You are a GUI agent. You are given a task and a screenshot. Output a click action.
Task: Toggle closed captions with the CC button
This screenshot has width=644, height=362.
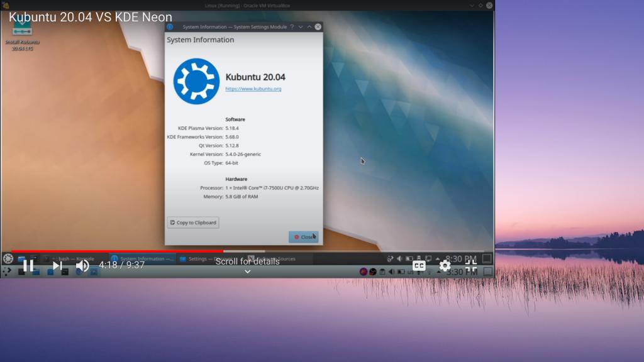419,266
